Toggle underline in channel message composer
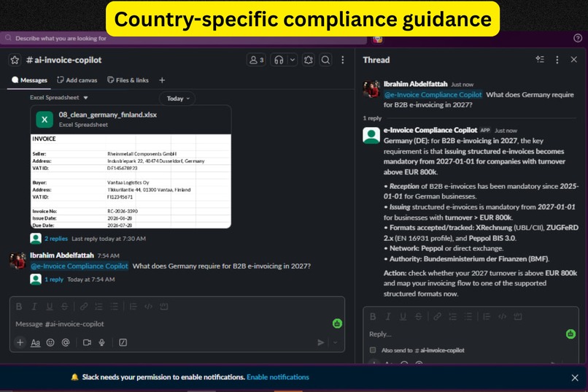588x392 pixels. (50, 307)
